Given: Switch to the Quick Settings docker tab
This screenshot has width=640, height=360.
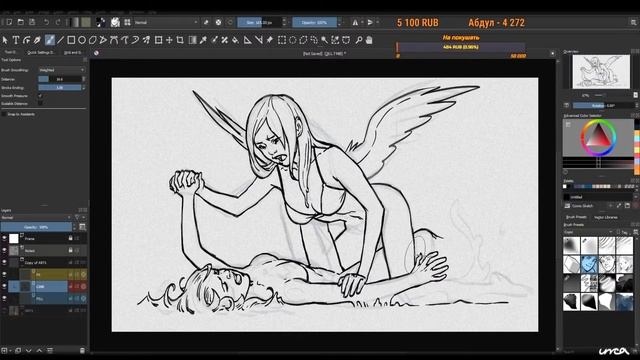Looking at the screenshot, I should click(x=40, y=53).
